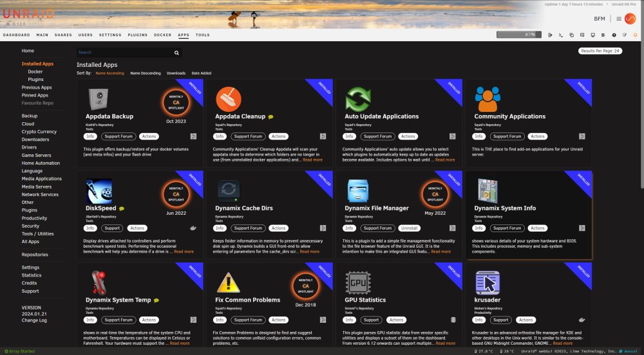Click the DiskSpeed hard drive icon
The image size is (644, 355).
[99, 191]
